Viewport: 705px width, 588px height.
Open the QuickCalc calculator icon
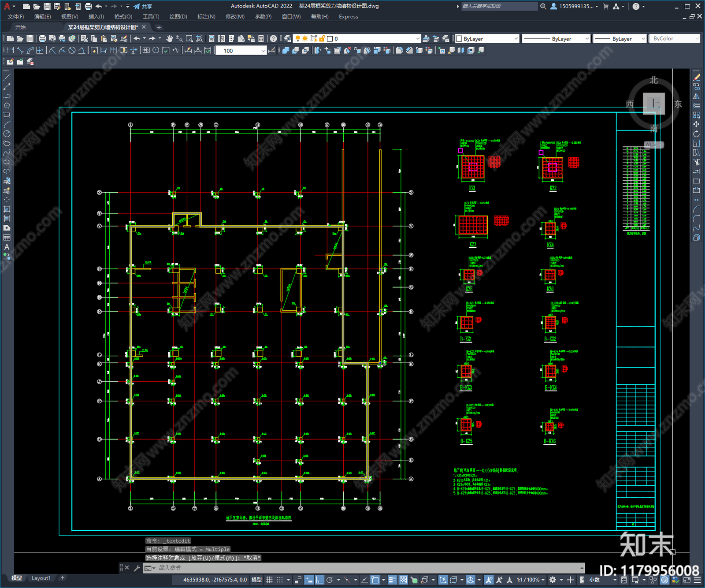click(261, 39)
